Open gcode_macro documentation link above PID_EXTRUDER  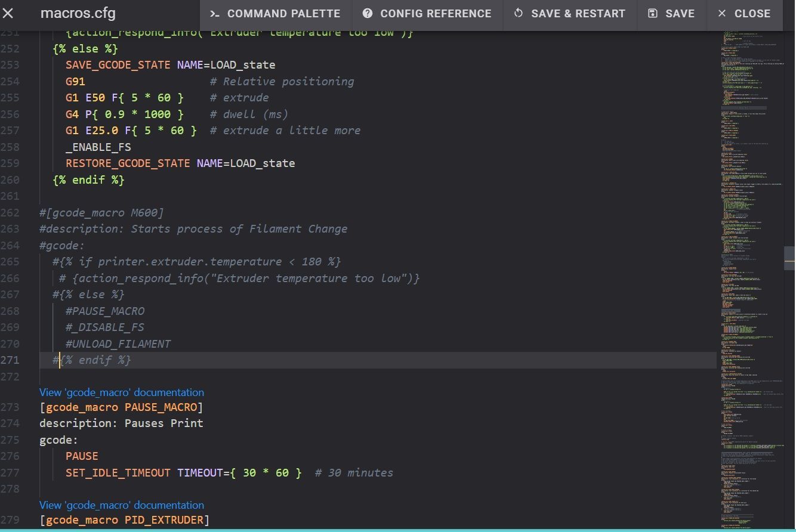pyautogui.click(x=122, y=505)
